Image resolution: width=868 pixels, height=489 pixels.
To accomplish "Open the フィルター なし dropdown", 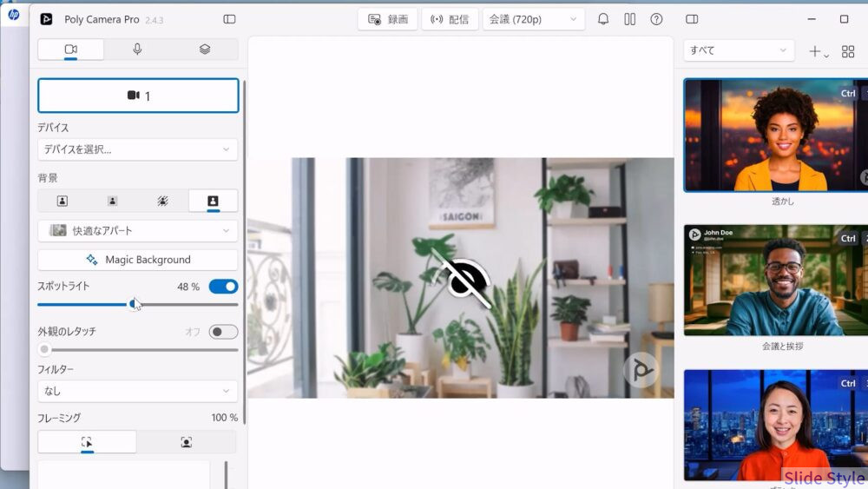I will point(138,391).
